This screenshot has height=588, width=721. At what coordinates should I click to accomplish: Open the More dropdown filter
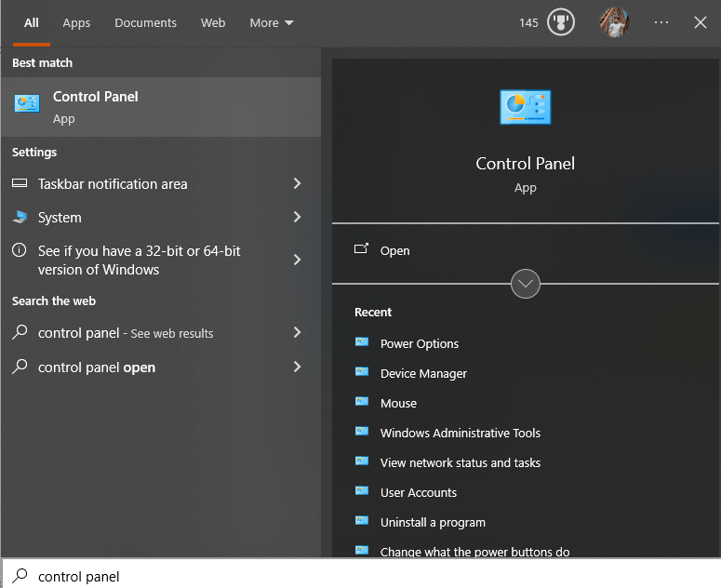[272, 23]
